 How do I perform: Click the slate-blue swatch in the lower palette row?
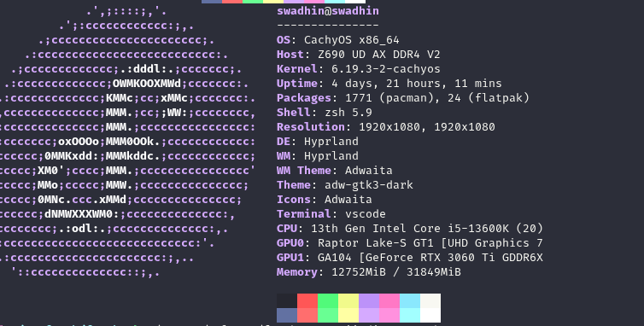(x=287, y=315)
